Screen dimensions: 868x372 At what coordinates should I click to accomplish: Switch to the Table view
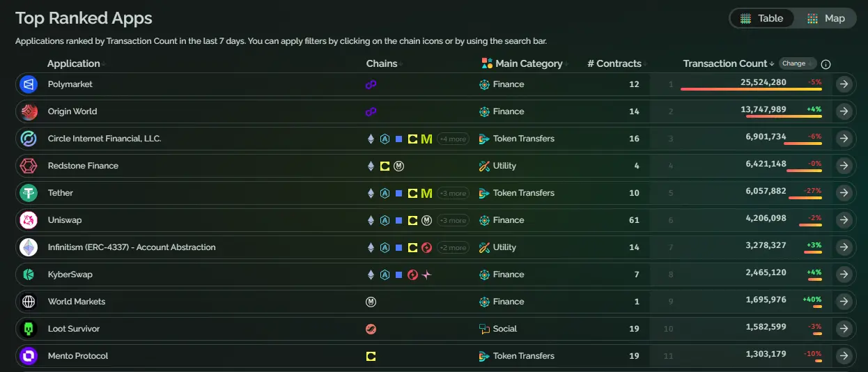761,19
